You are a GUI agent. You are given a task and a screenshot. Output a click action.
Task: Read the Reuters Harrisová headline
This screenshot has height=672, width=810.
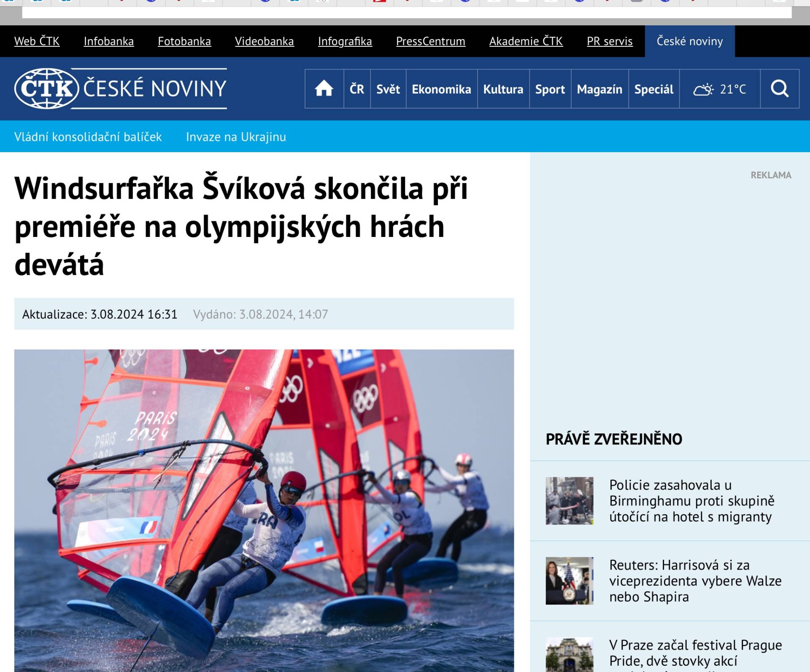pos(695,581)
